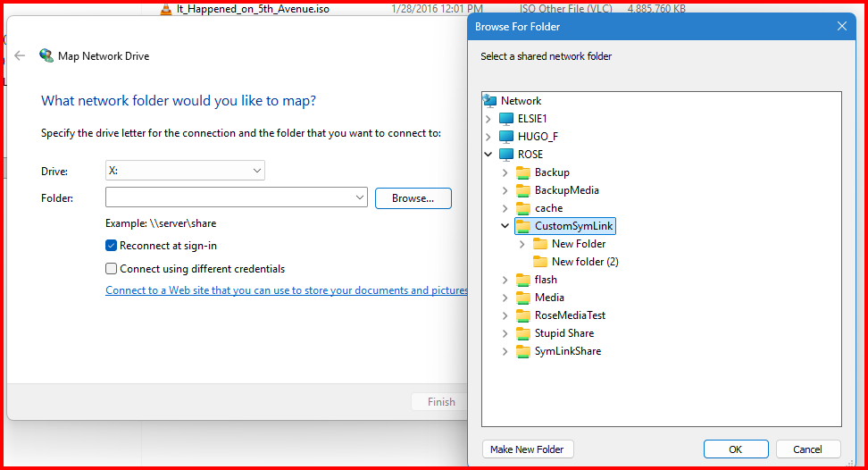The width and height of the screenshot is (868, 470).
Task: Go back using the arrow in Map Network Drive
Action: click(x=20, y=55)
